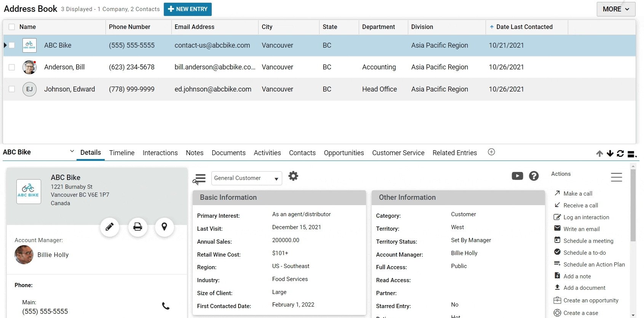
Task: Tick the Johnson, Edward row checkbox
Action: pos(12,89)
